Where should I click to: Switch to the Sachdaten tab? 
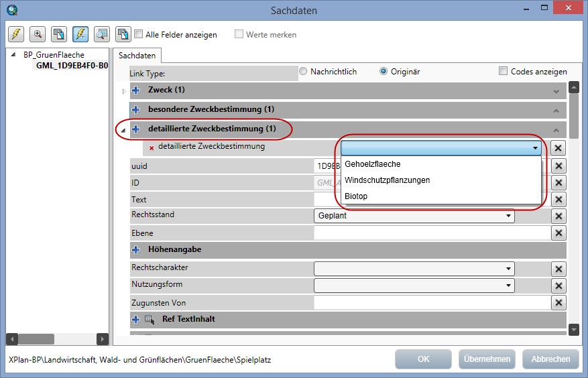tap(137, 56)
